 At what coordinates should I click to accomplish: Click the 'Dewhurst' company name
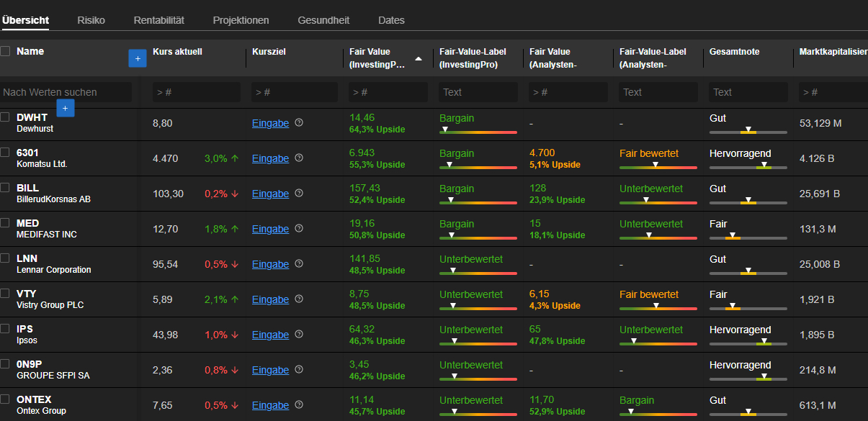click(35, 129)
